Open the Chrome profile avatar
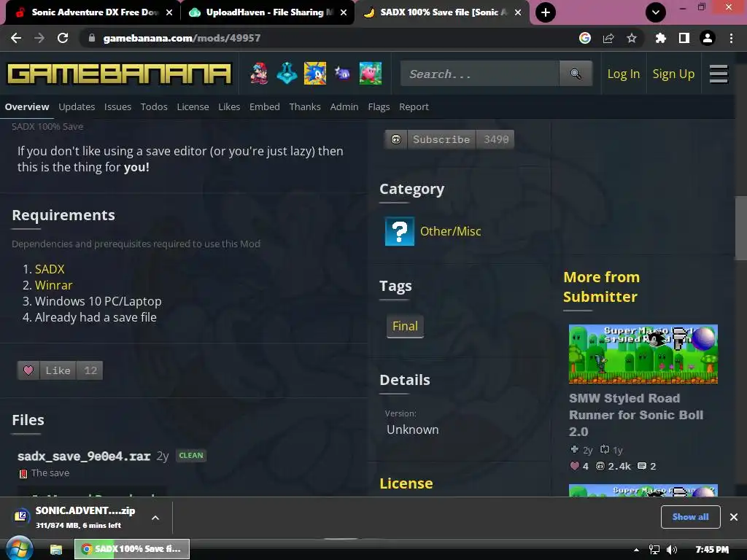This screenshot has width=747, height=560. pos(708,38)
